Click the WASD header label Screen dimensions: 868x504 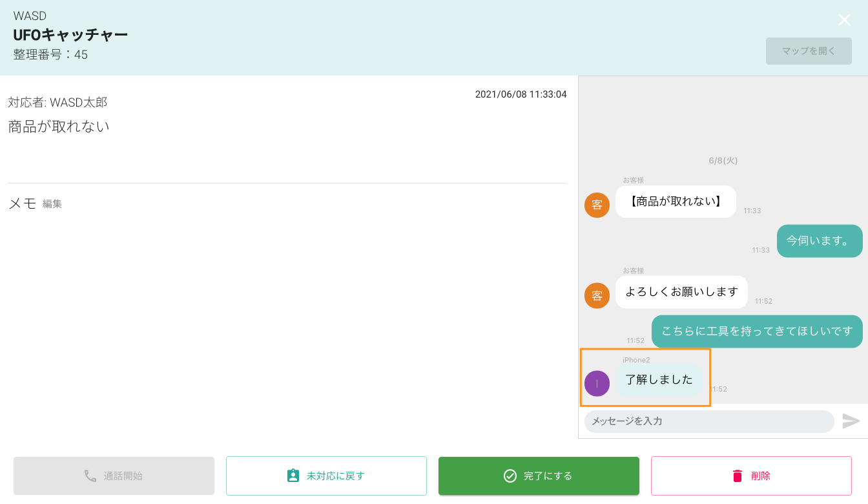point(30,16)
